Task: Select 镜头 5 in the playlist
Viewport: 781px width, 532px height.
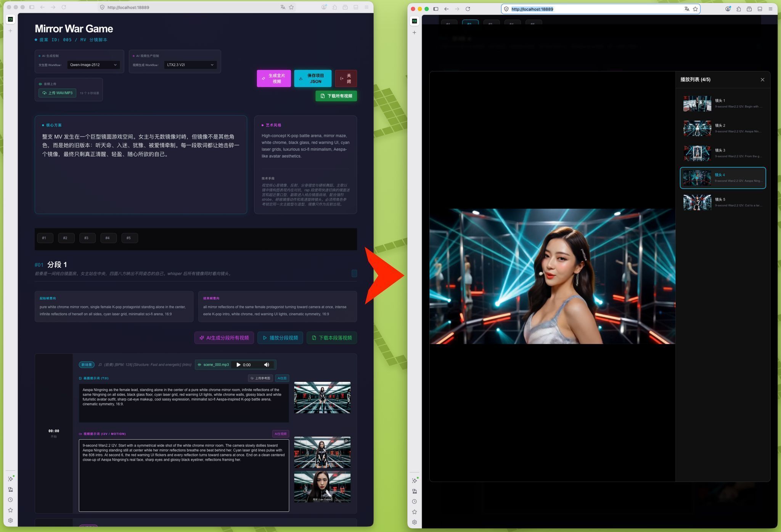Action: pyautogui.click(x=723, y=202)
